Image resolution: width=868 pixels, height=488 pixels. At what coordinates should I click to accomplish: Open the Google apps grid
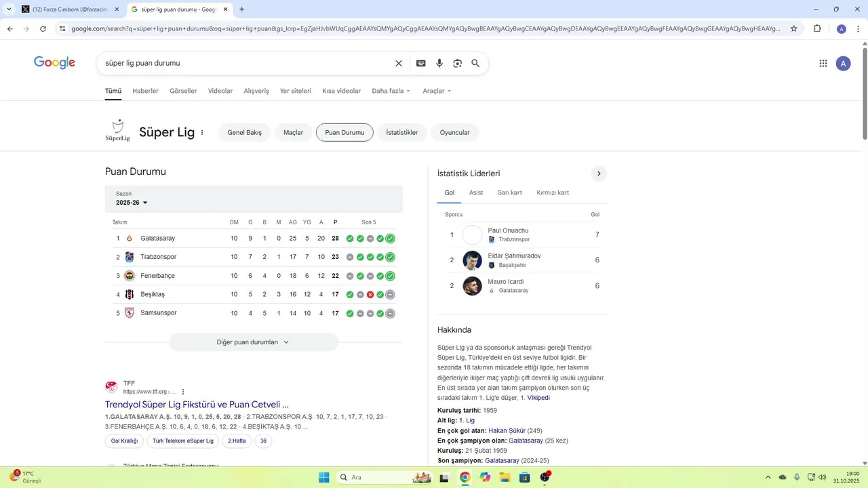coord(823,63)
